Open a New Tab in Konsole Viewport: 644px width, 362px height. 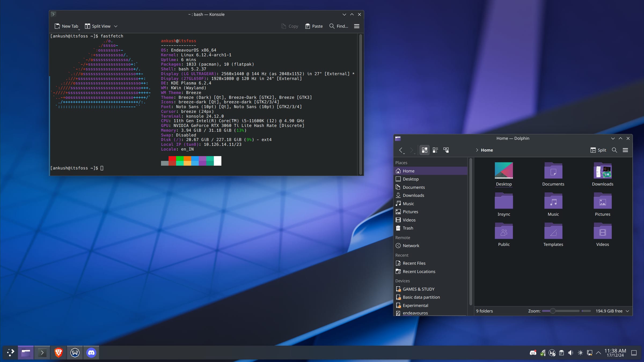[x=66, y=26]
